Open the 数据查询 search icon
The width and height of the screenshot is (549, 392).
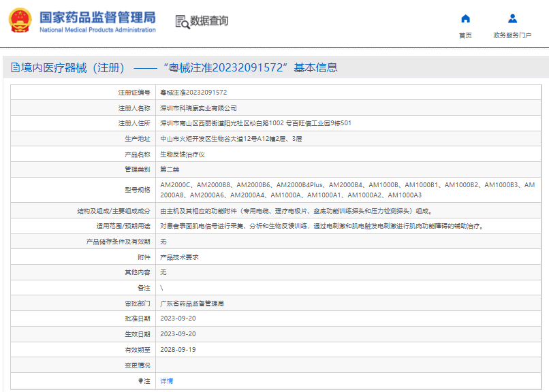click(182, 22)
